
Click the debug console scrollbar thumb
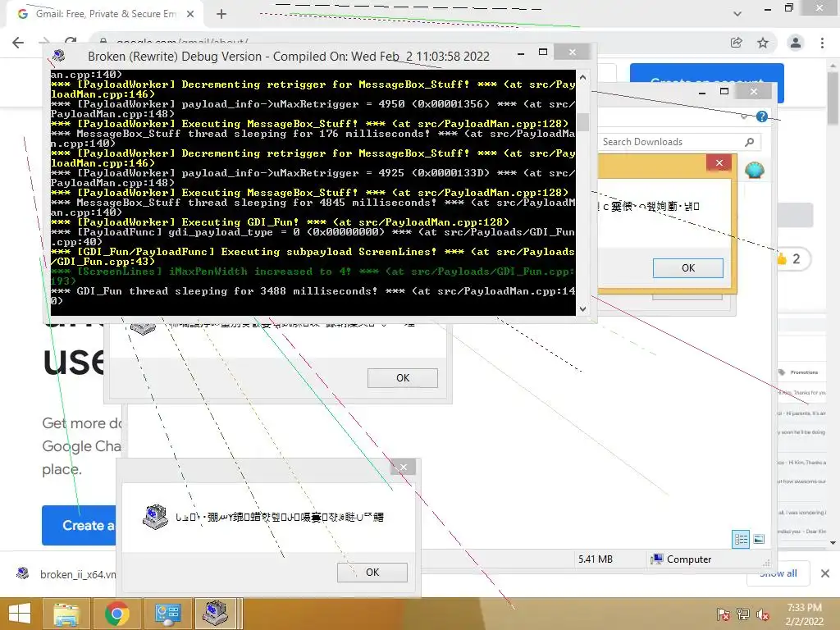click(583, 122)
